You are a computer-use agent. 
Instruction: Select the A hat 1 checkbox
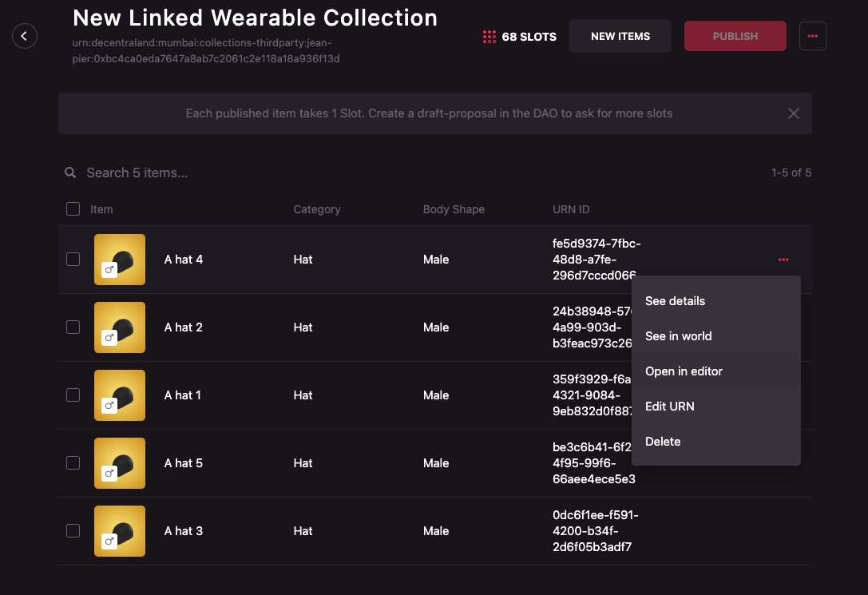click(x=73, y=395)
